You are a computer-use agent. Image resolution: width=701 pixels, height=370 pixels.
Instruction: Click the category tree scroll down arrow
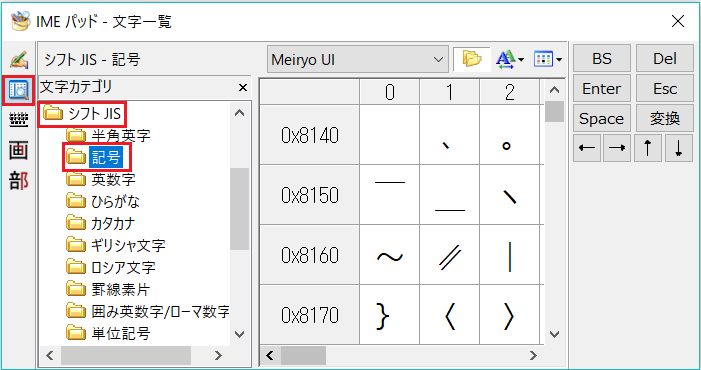point(240,334)
